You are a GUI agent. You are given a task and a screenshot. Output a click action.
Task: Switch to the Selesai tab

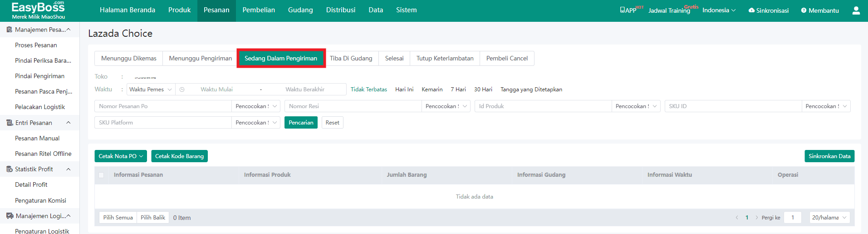394,59
